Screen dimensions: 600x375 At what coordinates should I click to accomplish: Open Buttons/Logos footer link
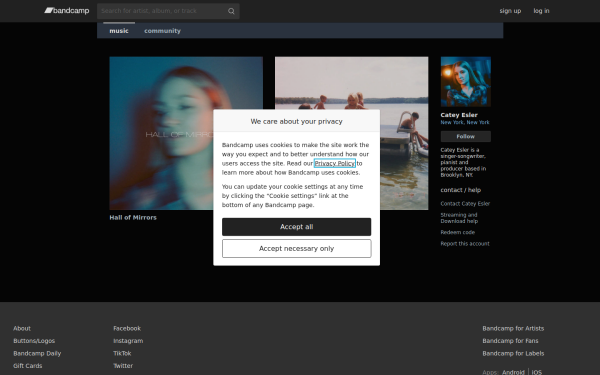[34, 341]
